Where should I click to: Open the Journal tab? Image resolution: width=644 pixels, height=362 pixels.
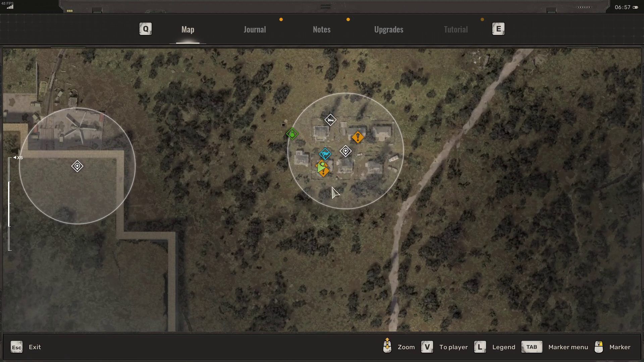click(x=255, y=29)
